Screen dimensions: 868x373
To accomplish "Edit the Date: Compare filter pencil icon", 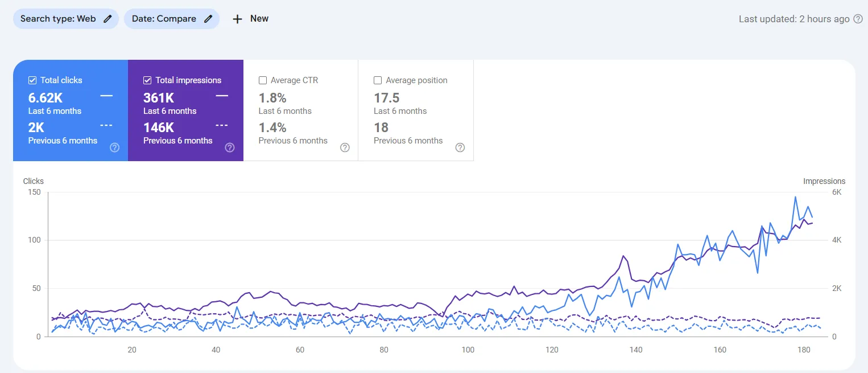I will (x=208, y=19).
